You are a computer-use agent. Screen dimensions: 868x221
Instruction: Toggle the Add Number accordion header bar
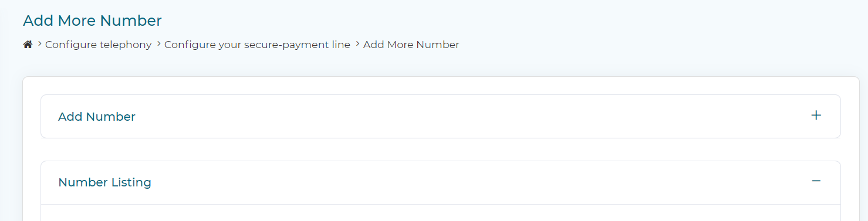(440, 116)
